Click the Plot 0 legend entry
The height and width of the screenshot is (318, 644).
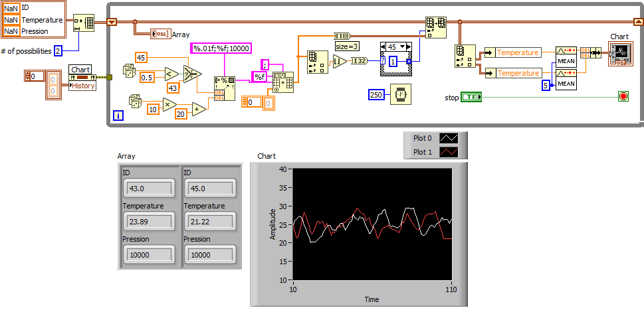(x=423, y=138)
